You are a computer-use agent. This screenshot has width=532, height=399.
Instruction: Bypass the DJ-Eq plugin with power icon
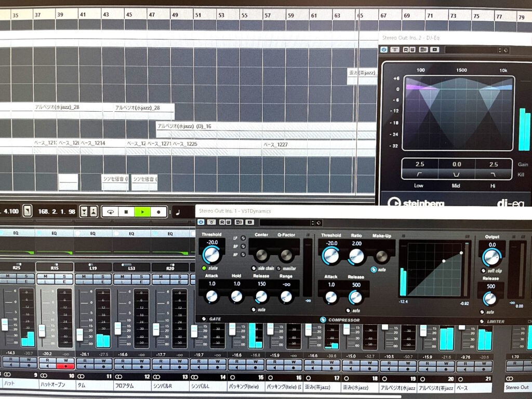pyautogui.click(x=384, y=50)
